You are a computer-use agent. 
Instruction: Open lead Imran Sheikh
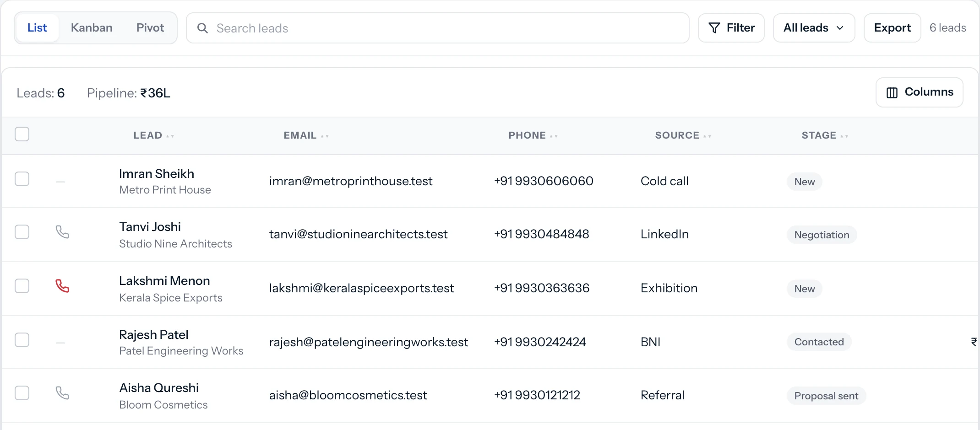coord(157,174)
